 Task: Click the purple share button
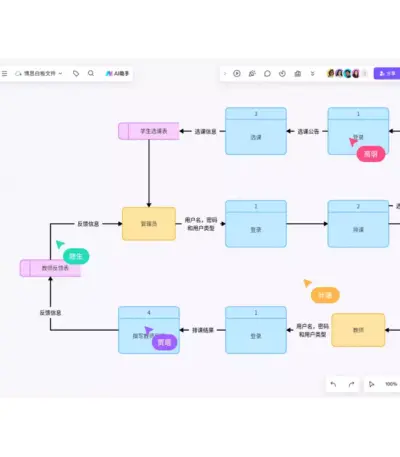coord(387,73)
